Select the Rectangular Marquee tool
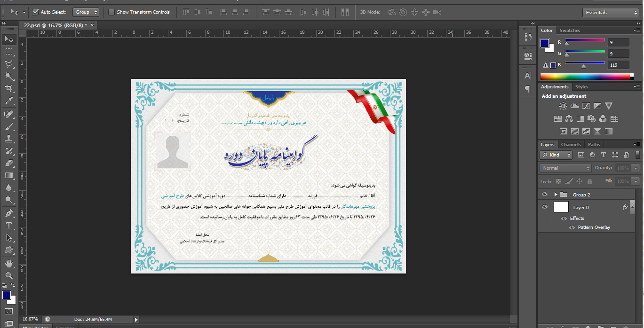Image resolution: width=644 pixels, height=328 pixels. [9, 52]
